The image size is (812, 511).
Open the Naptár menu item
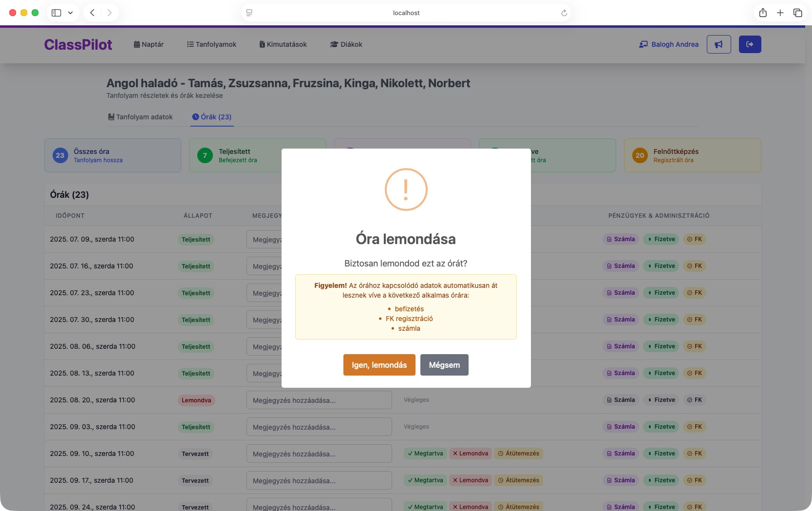(x=149, y=44)
